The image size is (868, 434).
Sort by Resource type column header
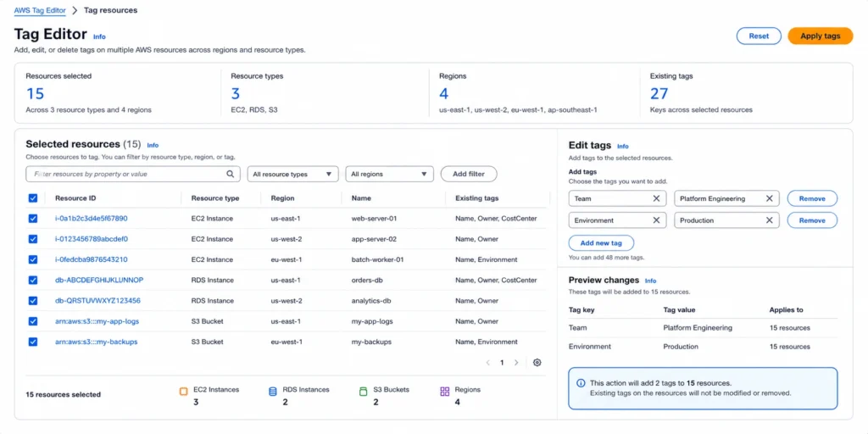click(215, 198)
